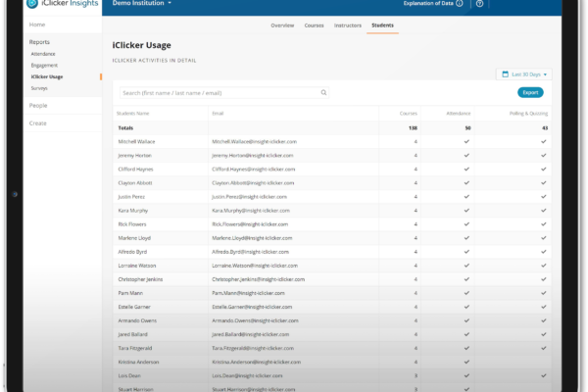This screenshot has height=392, width=588.
Task: Switch to the Instructors tab
Action: (348, 25)
